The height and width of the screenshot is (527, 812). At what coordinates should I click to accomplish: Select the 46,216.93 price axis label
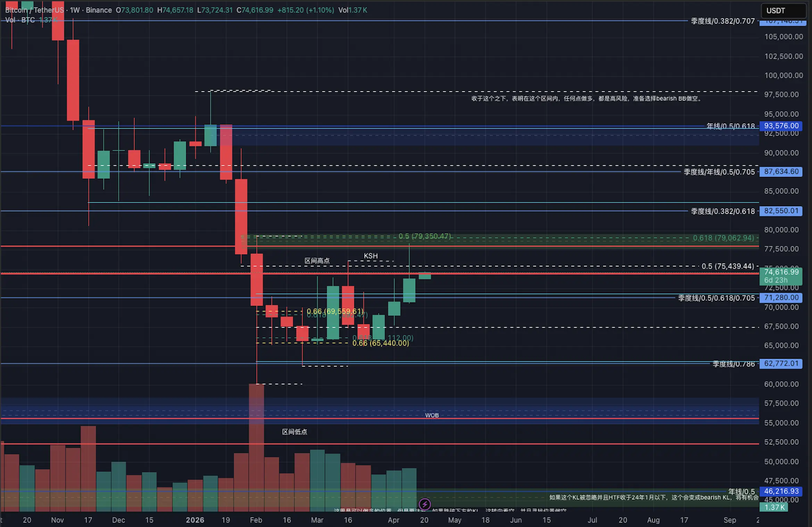781,491
